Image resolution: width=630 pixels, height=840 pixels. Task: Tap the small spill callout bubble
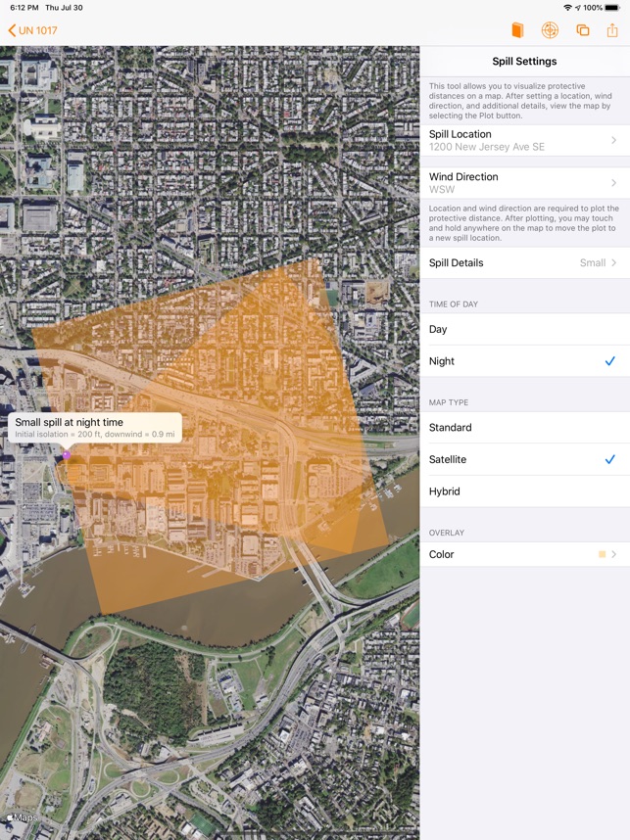tap(95, 427)
